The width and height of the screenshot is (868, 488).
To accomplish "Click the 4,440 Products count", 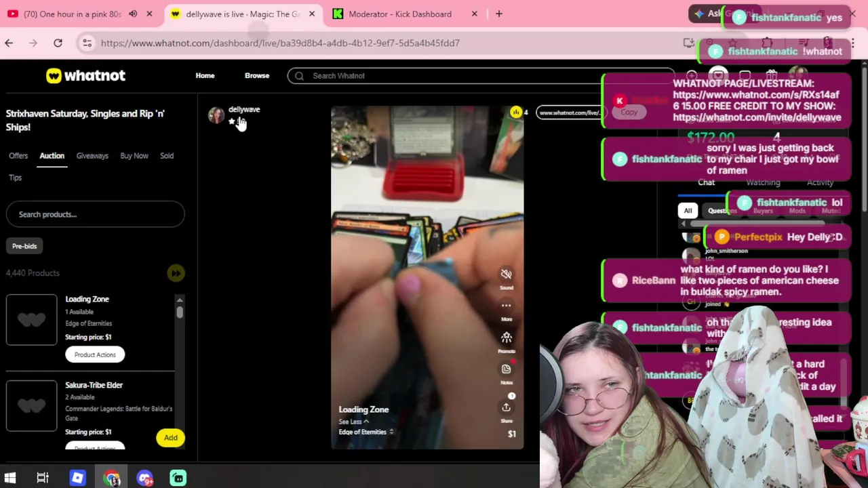I will pos(33,273).
